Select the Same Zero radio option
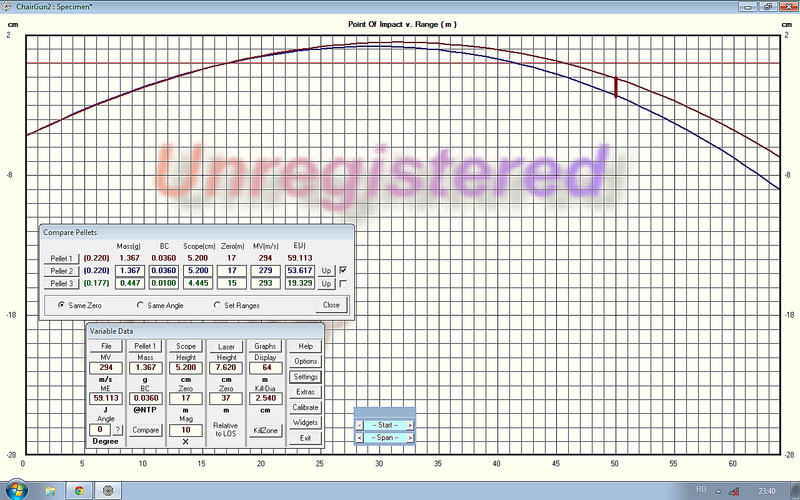Viewport: 800px width, 500px height. tap(62, 305)
